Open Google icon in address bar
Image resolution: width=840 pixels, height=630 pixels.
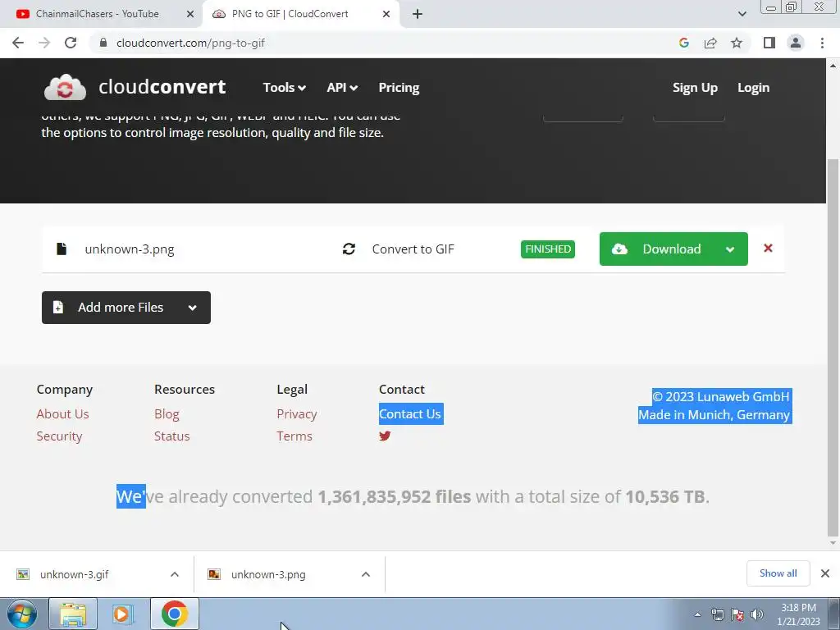(683, 43)
